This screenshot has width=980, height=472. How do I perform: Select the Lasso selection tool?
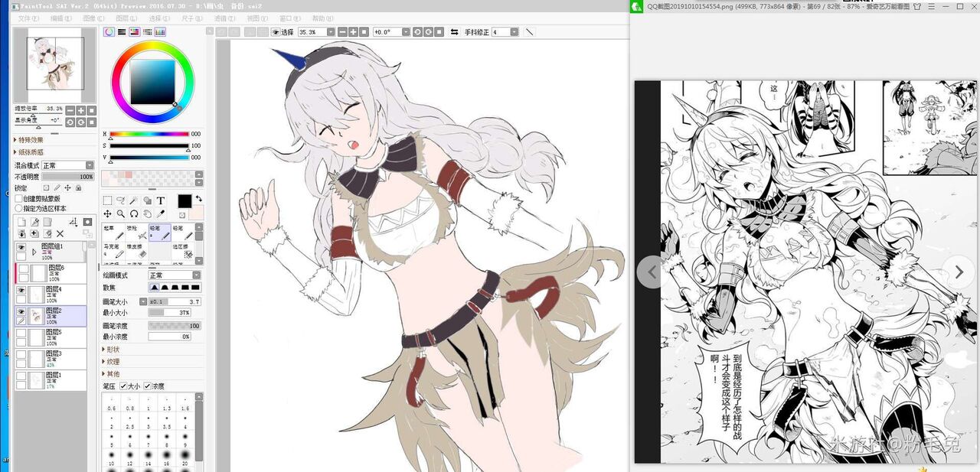point(121,200)
